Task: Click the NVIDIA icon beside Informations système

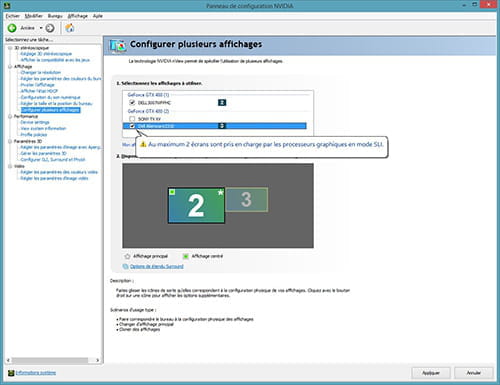Action: click(11, 373)
